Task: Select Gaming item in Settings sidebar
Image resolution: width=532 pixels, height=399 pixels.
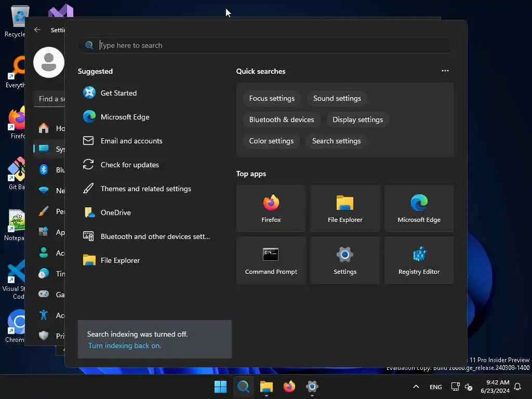Action: (49, 295)
